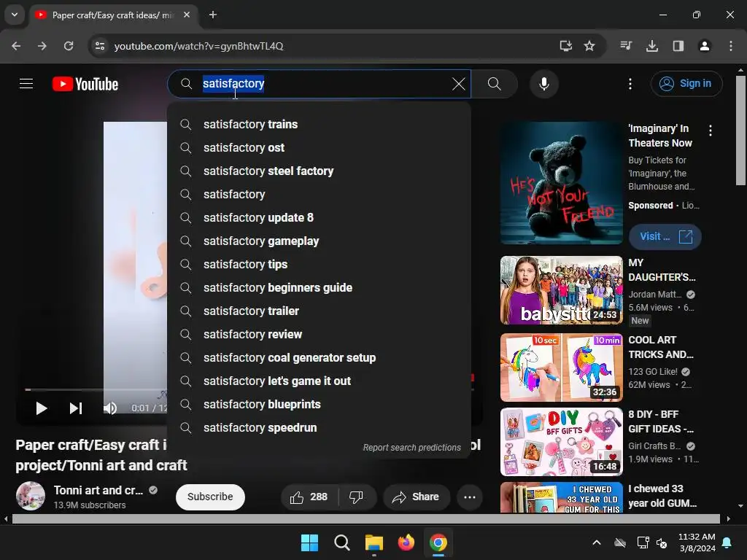
Task: Go forward in browser
Action: 42,46
